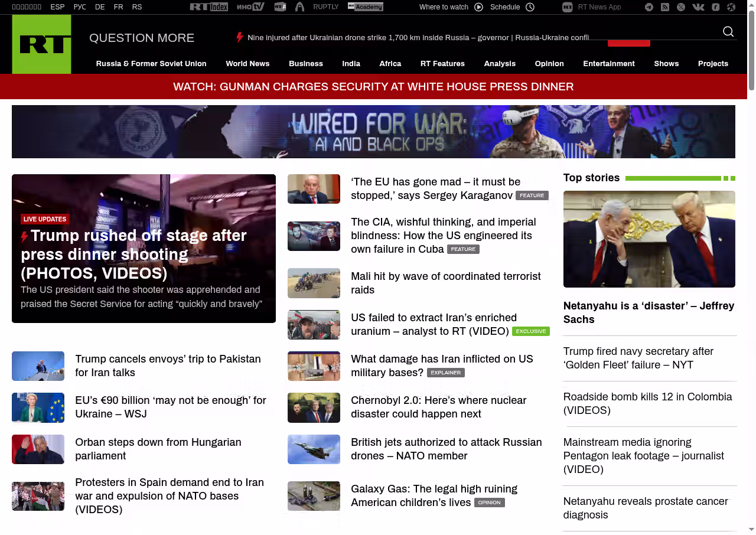
Task: Open the Wired for War banner
Action: click(x=373, y=132)
